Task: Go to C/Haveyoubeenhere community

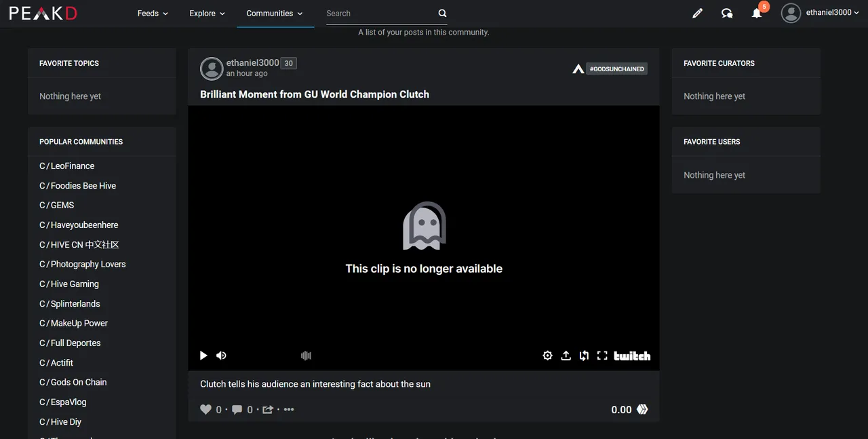Action: [x=79, y=225]
